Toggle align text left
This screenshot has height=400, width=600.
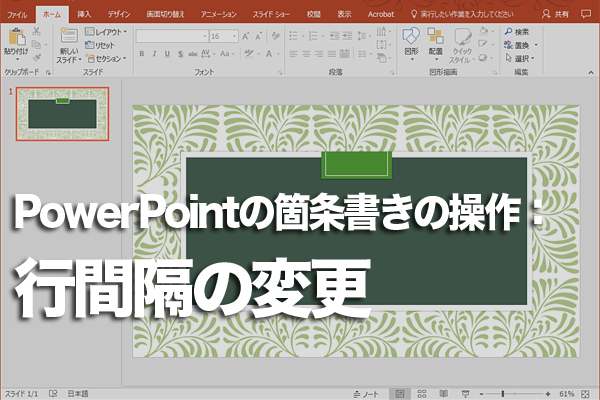click(293, 54)
